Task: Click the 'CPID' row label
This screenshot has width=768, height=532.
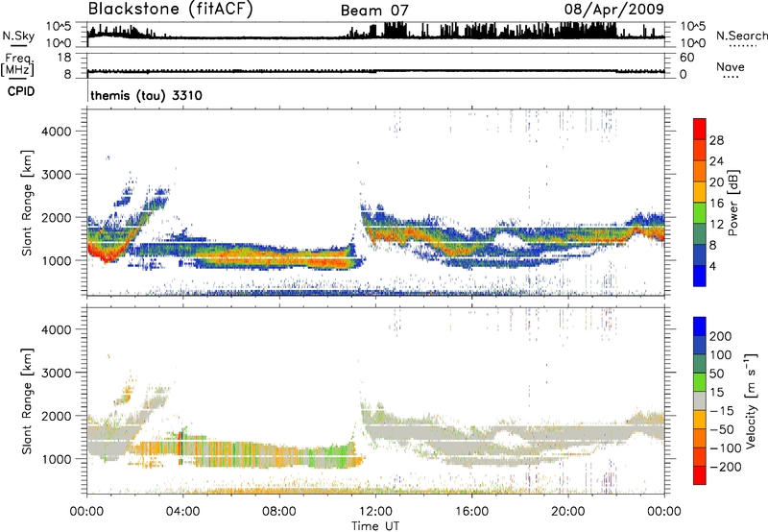Action: (21, 91)
